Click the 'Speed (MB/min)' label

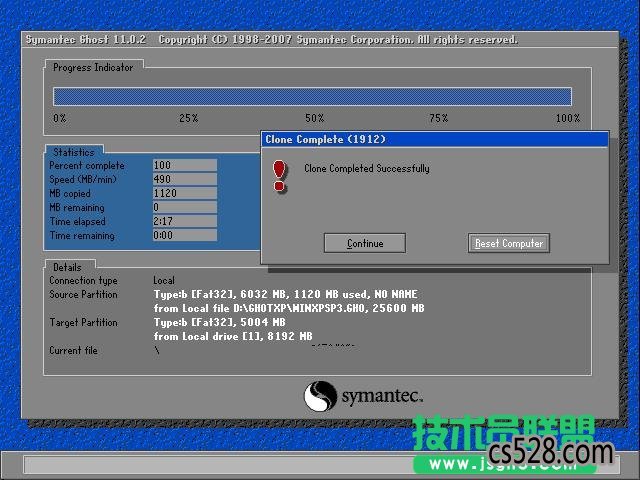[x=83, y=180]
